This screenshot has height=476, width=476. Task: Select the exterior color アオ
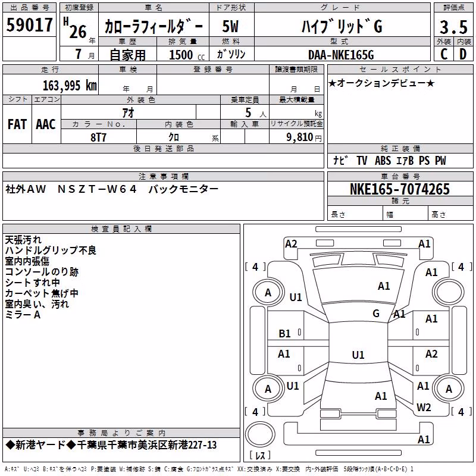click(129, 112)
